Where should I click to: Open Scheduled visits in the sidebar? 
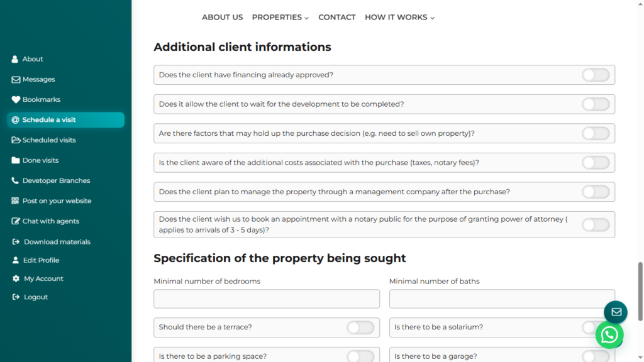pyautogui.click(x=49, y=140)
